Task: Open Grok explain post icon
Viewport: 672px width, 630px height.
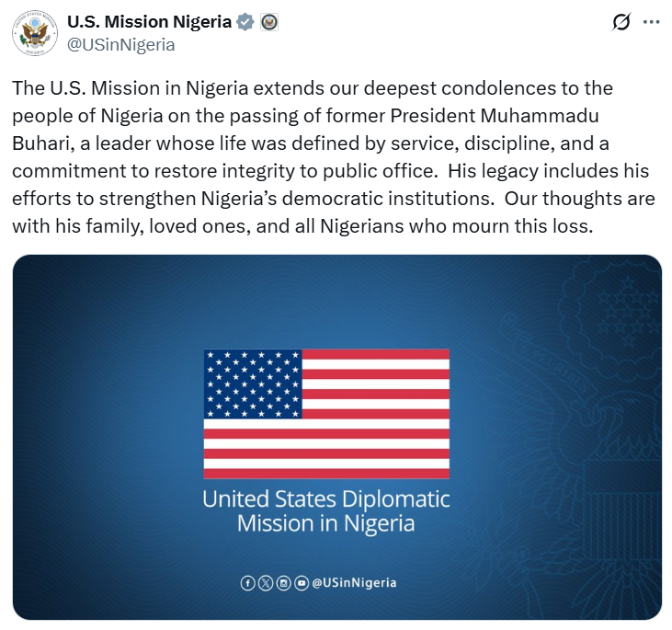Action: coord(621,22)
